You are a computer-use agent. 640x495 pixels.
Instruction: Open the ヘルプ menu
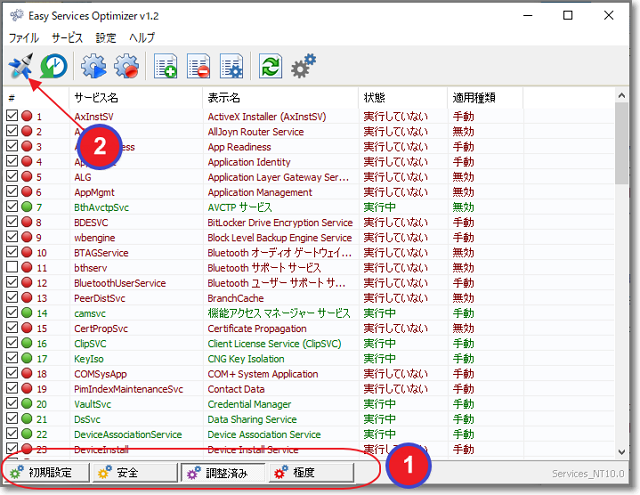click(x=142, y=37)
